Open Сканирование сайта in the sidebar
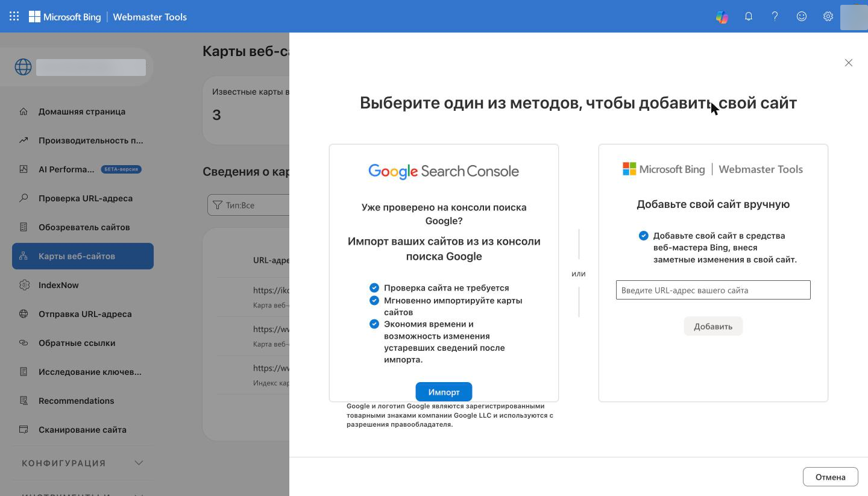This screenshot has width=868, height=496. (83, 430)
